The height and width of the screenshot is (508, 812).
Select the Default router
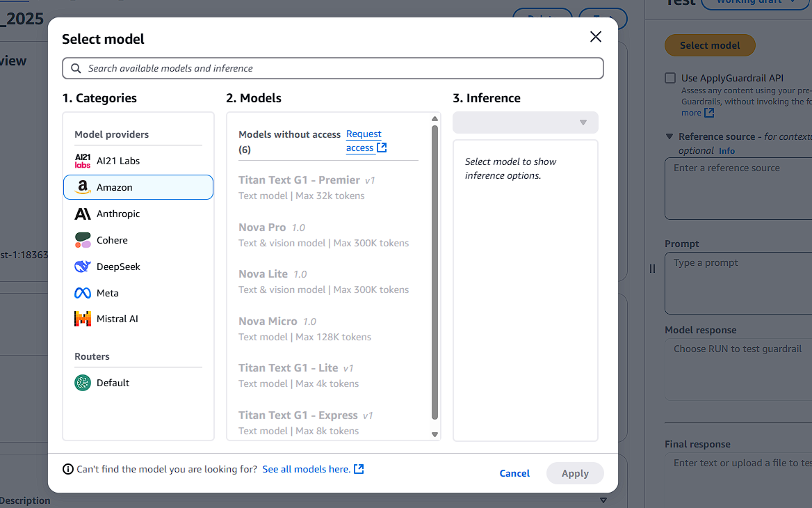point(138,383)
